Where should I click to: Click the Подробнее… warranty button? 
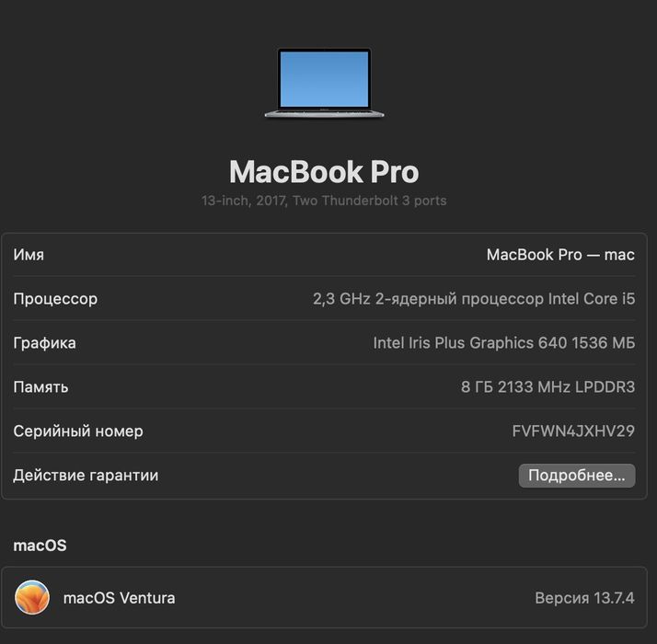click(x=577, y=475)
